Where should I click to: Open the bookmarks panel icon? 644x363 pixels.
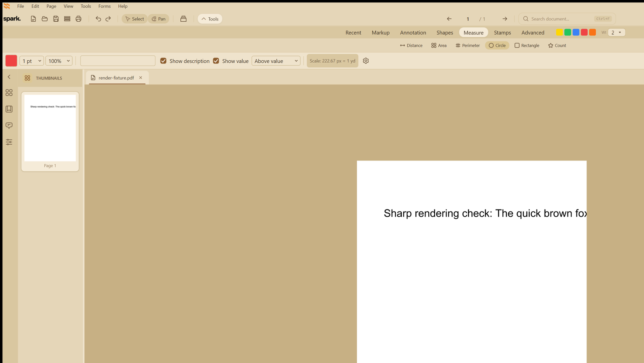9,109
